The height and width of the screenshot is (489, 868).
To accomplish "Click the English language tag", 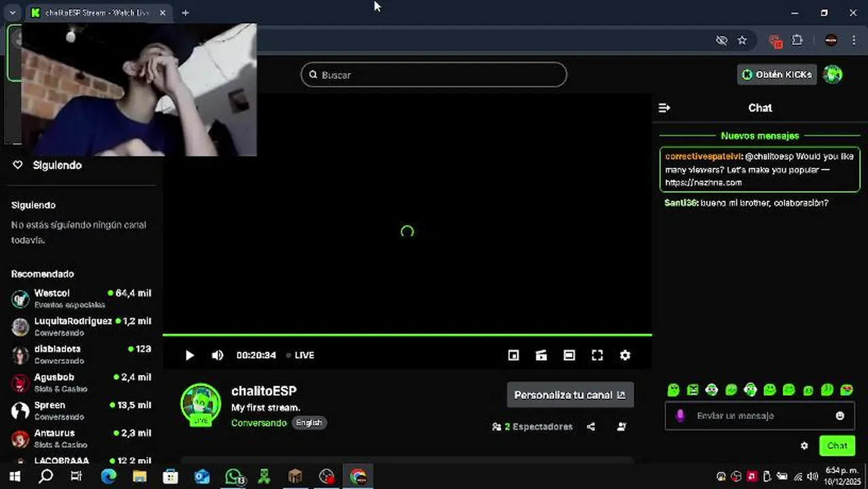I will tap(309, 422).
